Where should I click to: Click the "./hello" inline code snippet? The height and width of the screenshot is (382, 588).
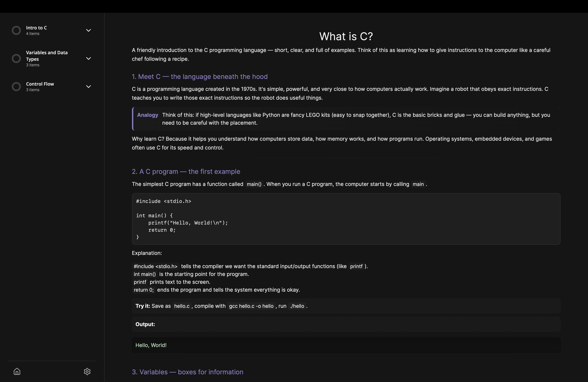tap(297, 306)
